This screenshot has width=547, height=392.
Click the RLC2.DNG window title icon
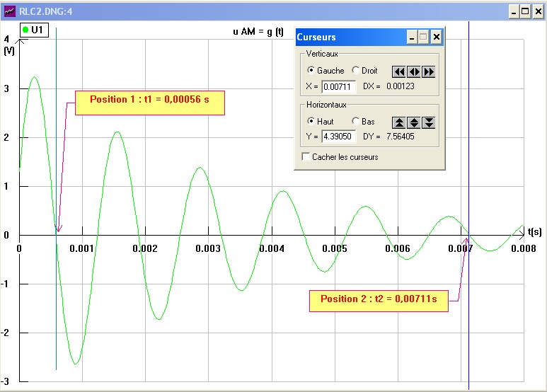(x=9, y=12)
